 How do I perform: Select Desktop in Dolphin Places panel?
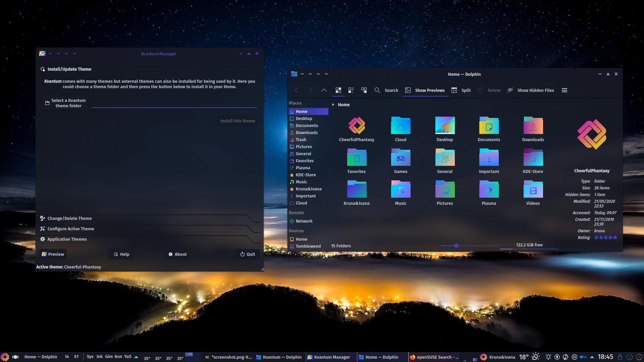308,119
